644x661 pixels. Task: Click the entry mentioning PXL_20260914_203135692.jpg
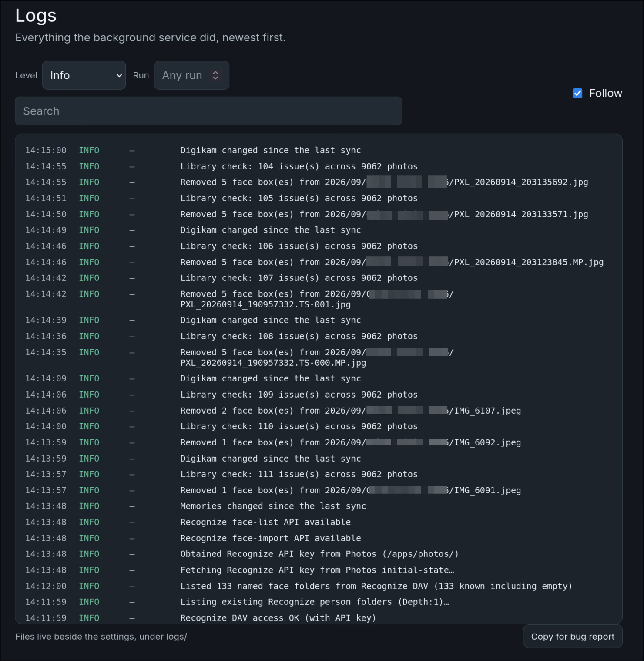coord(319,182)
